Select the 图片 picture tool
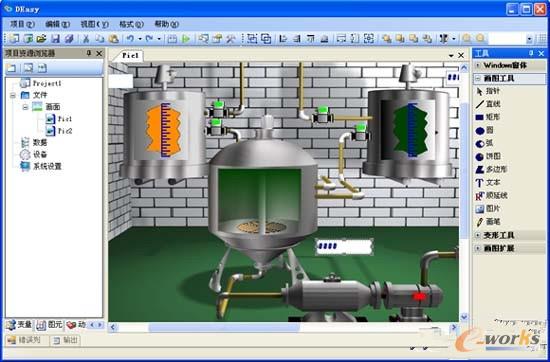Viewport: 550px width, 362px height. point(488,209)
